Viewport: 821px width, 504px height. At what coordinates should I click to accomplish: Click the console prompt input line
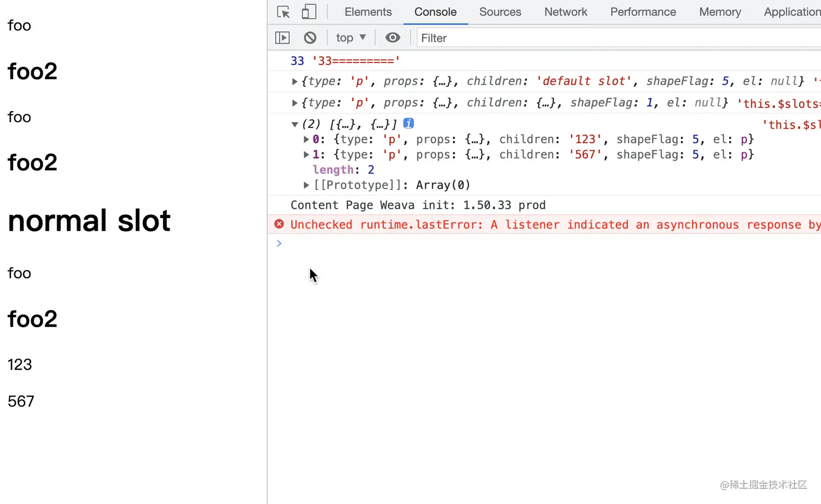coord(548,244)
